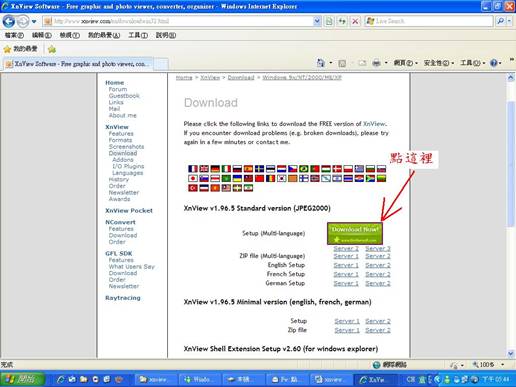This screenshot has width=516, height=387.
Task: Click the Print icon in command bar
Action: tap(376, 63)
